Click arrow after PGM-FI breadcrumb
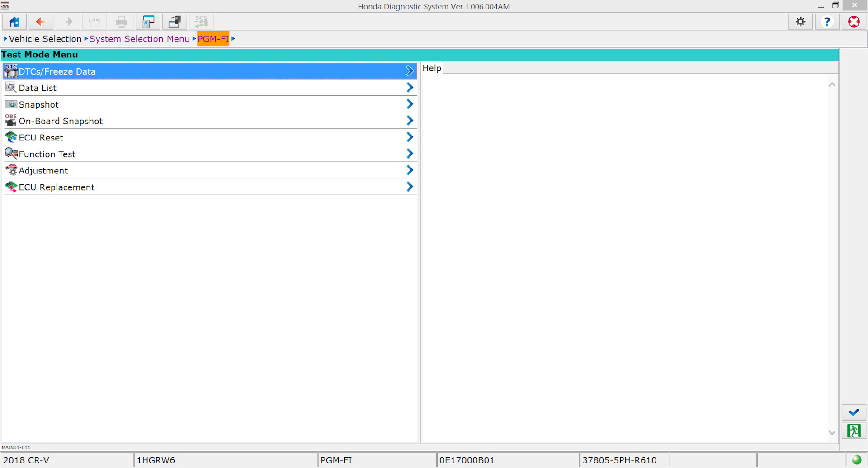868x468 pixels. (x=233, y=39)
